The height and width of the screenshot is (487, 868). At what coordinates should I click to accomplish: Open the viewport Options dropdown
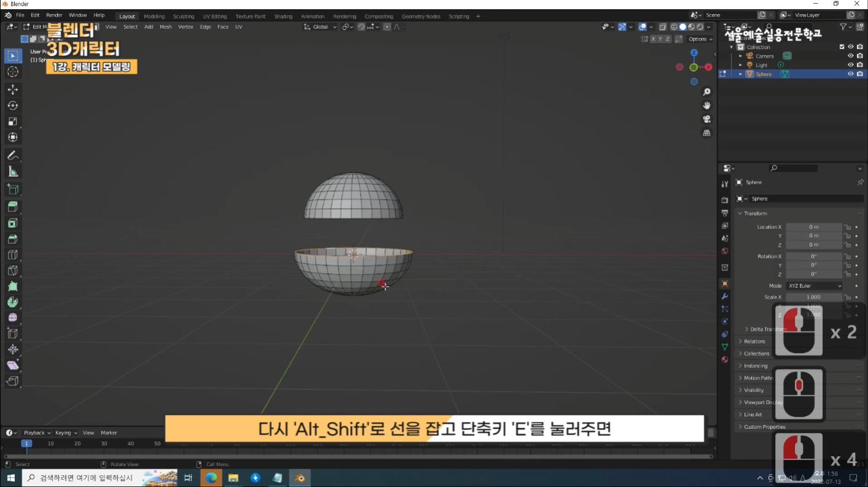click(x=700, y=39)
